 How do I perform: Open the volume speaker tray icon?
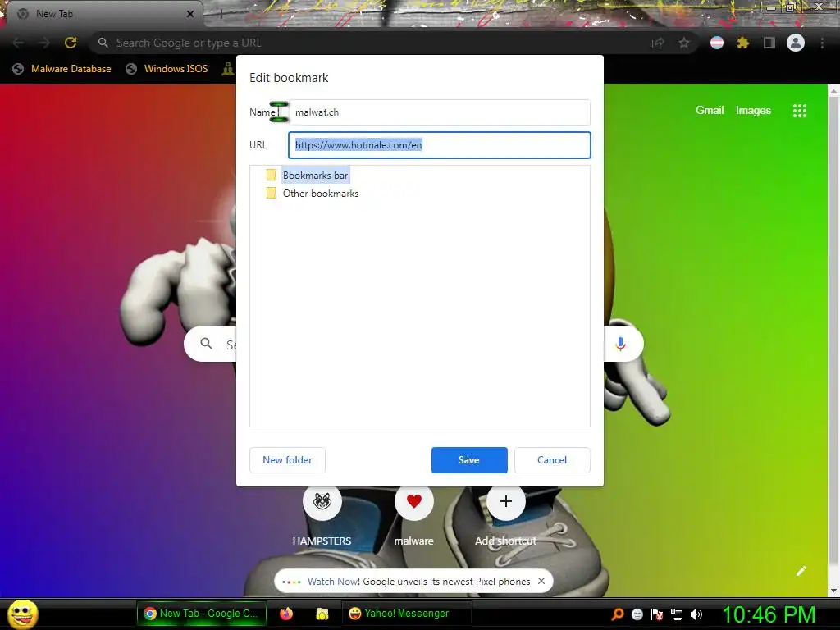[696, 614]
